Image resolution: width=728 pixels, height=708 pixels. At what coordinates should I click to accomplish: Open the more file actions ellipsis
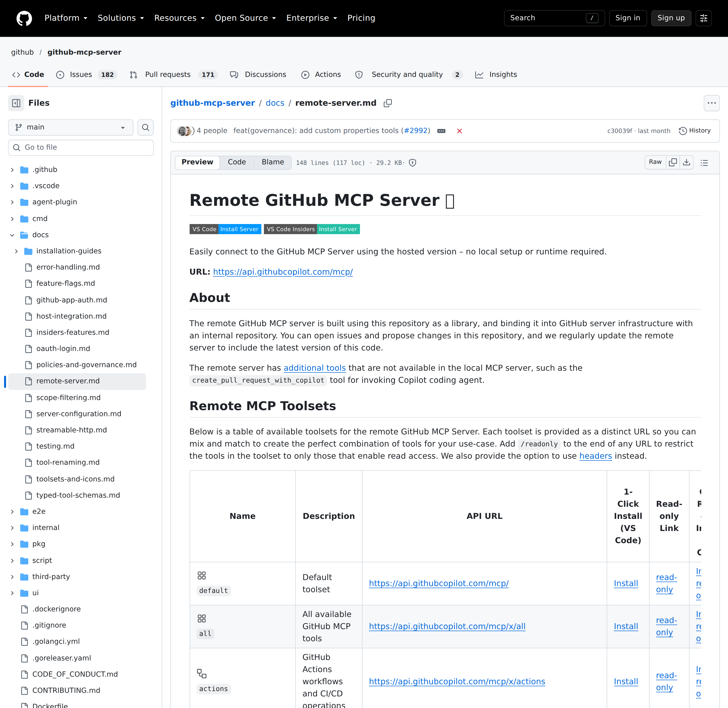(712, 103)
